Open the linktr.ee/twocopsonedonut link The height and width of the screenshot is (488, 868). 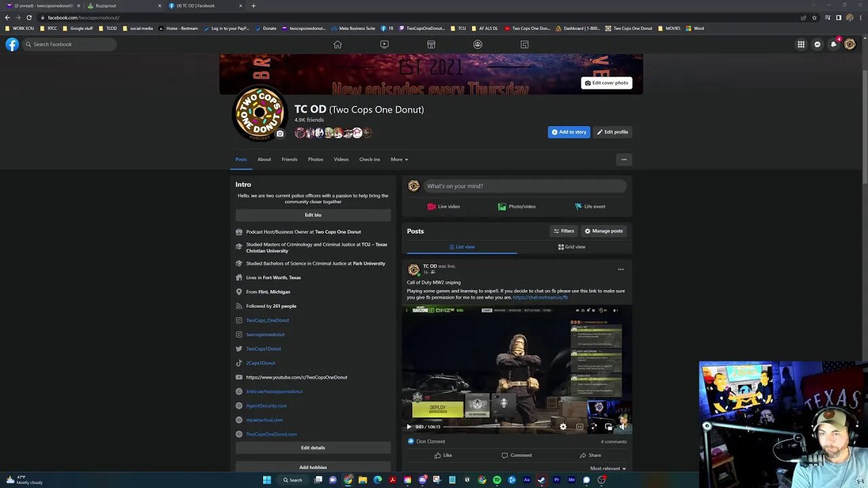(274, 391)
